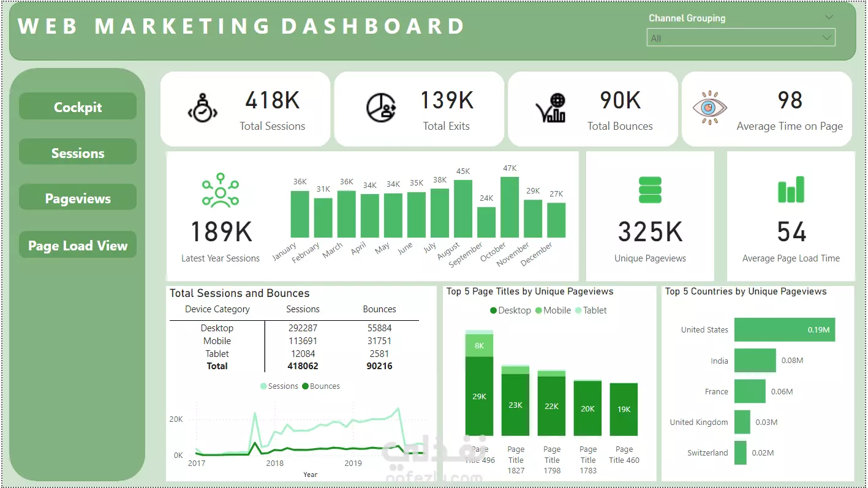Navigate to Page Load View
The image size is (868, 488).
[78, 245]
